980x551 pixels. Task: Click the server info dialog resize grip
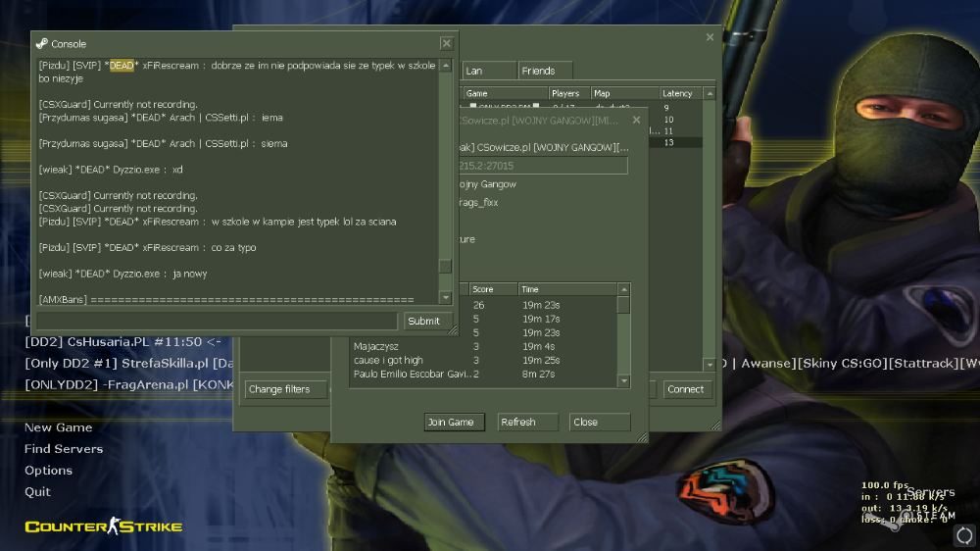(643, 437)
